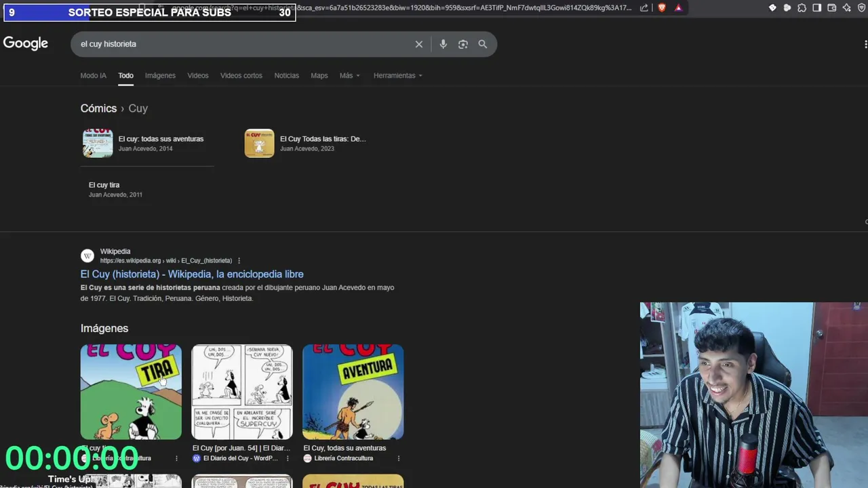Open the Videos cortos tab
The height and width of the screenshot is (488, 868).
(x=241, y=75)
